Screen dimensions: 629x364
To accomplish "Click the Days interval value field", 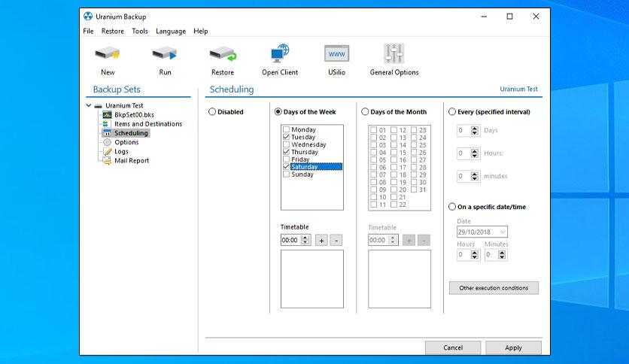I will pos(463,130).
